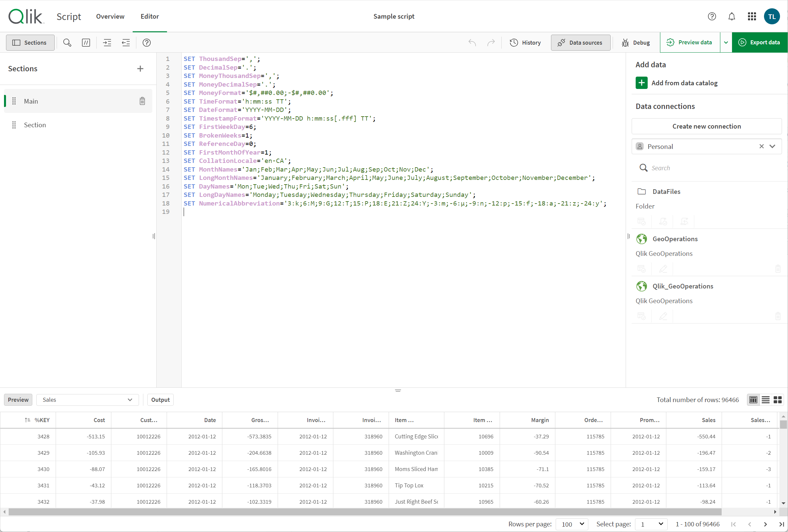The height and width of the screenshot is (532, 788).
Task: Switch to the Editor tab
Action: (149, 16)
